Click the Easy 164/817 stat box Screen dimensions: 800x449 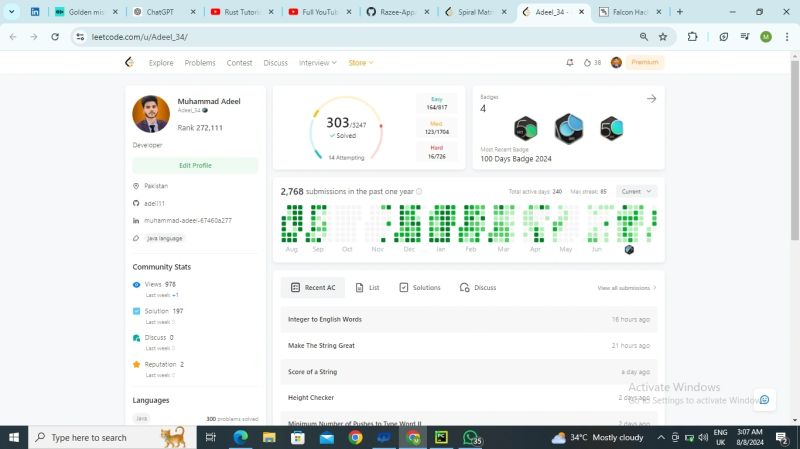437,104
